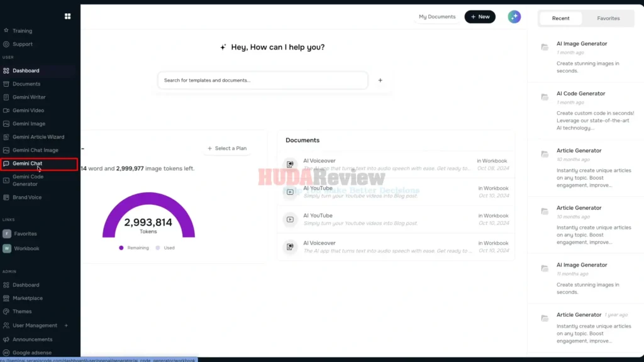
Task: Open Admin Marketplace
Action: pyautogui.click(x=27, y=299)
